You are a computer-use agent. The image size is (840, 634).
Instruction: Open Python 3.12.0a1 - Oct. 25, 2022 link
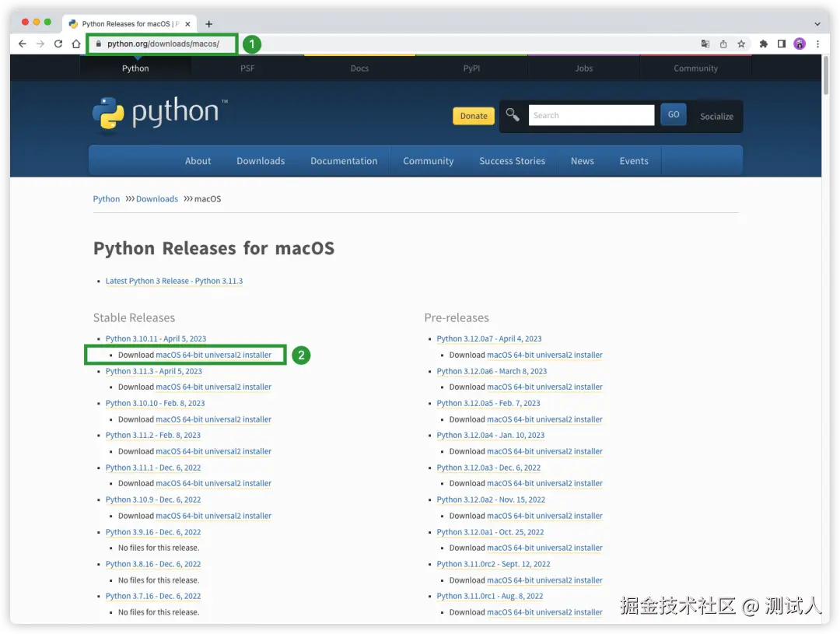coord(490,532)
